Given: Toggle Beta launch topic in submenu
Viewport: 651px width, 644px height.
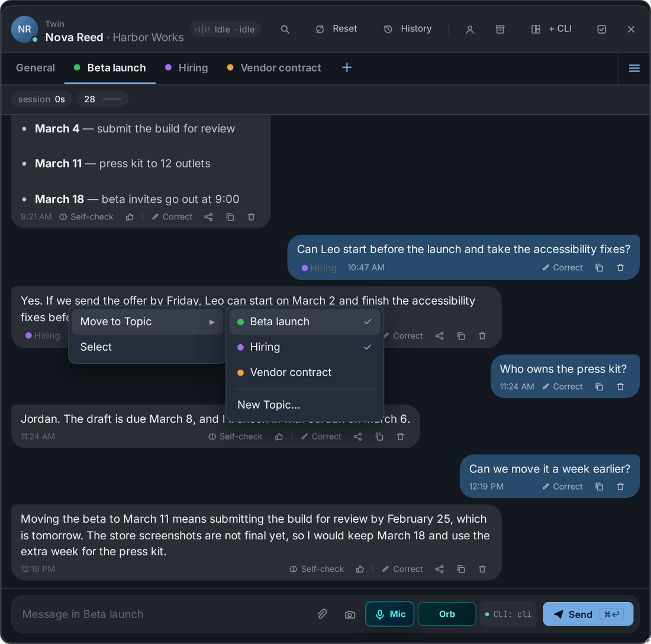Looking at the screenshot, I should tap(305, 322).
